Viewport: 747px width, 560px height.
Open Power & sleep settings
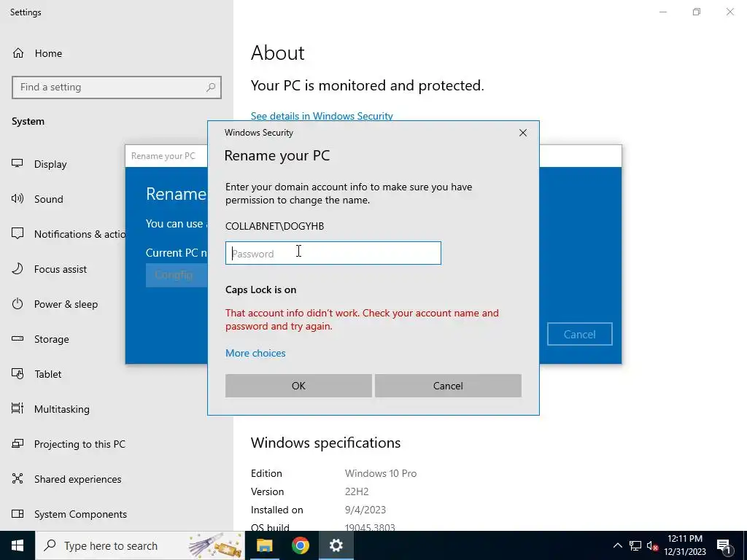[x=66, y=304]
